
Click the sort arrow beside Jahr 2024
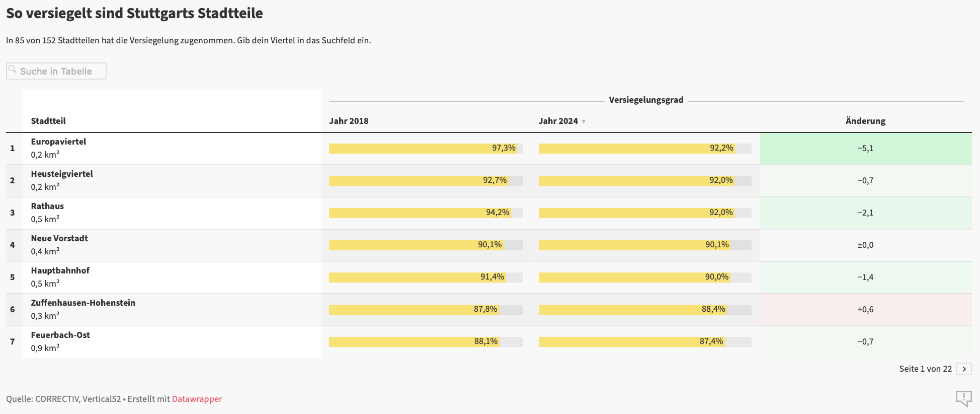pos(584,121)
